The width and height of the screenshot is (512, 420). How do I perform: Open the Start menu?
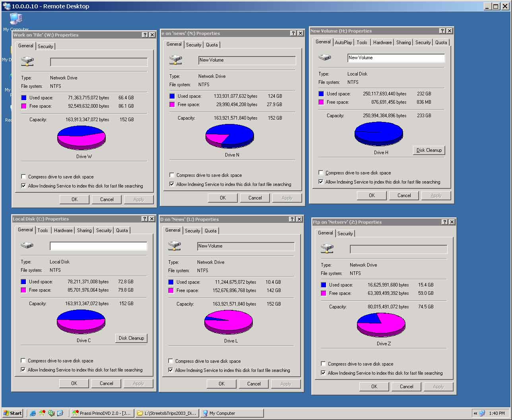click(13, 413)
